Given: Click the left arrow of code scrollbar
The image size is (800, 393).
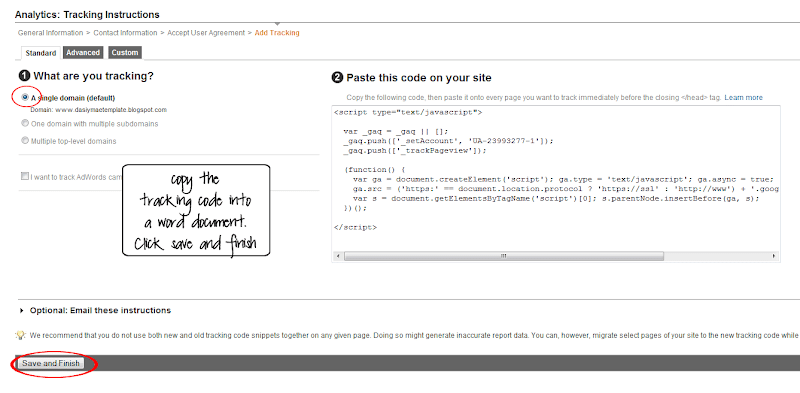Looking at the screenshot, I should pos(337,256).
